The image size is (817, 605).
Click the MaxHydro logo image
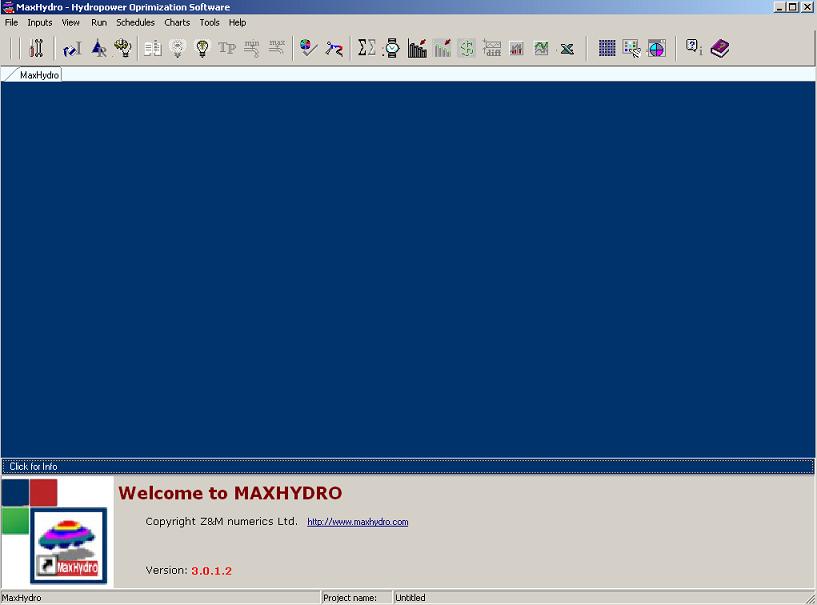click(68, 546)
